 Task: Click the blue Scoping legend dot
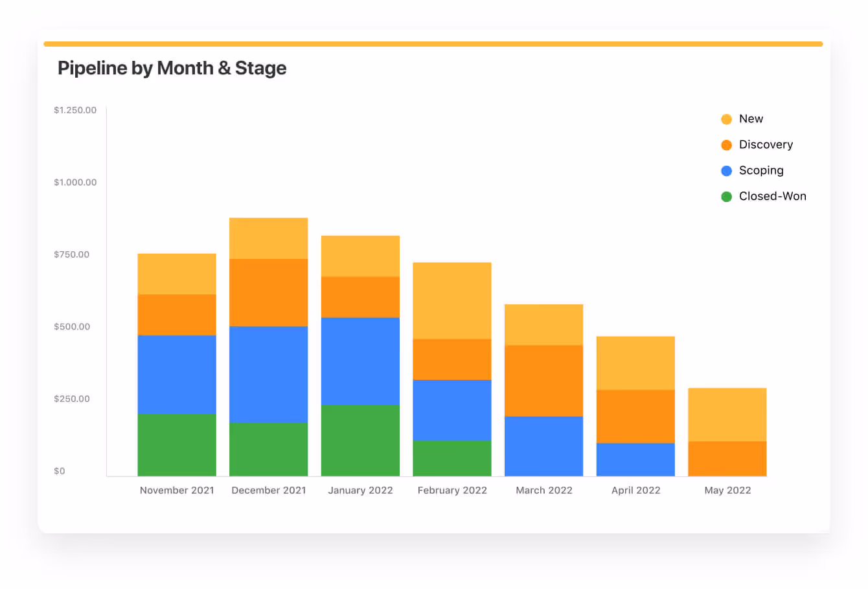[726, 171]
